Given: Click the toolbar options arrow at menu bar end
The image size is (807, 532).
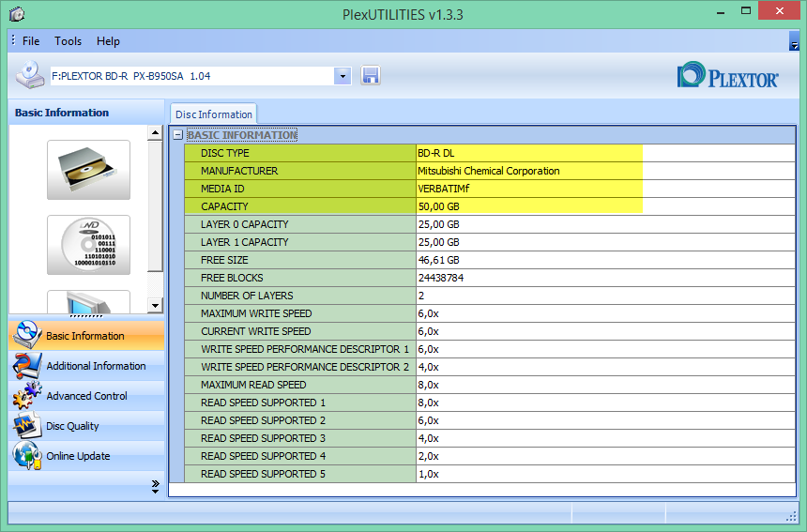Looking at the screenshot, I should pyautogui.click(x=794, y=41).
